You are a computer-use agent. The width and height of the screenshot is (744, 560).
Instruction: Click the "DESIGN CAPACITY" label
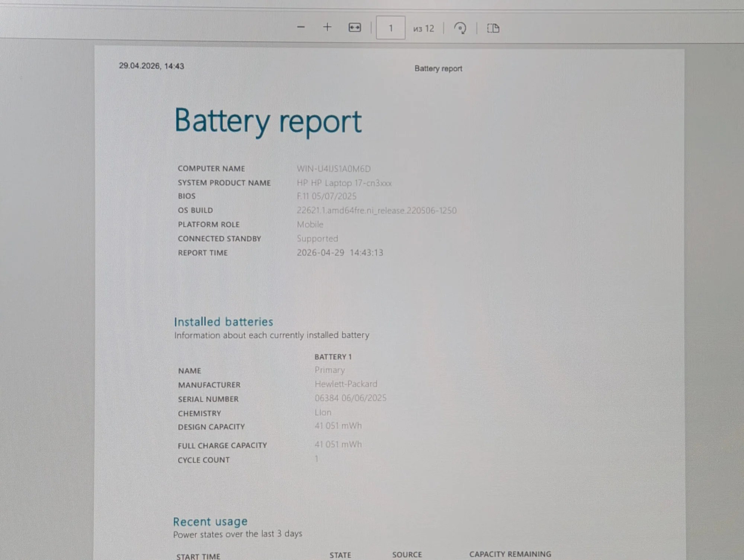[211, 427]
